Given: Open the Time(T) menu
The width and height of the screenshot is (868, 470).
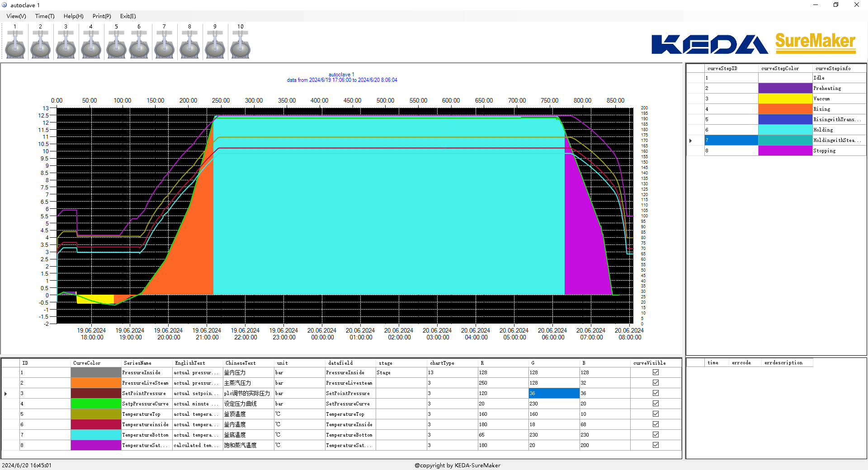Looking at the screenshot, I should (x=45, y=16).
